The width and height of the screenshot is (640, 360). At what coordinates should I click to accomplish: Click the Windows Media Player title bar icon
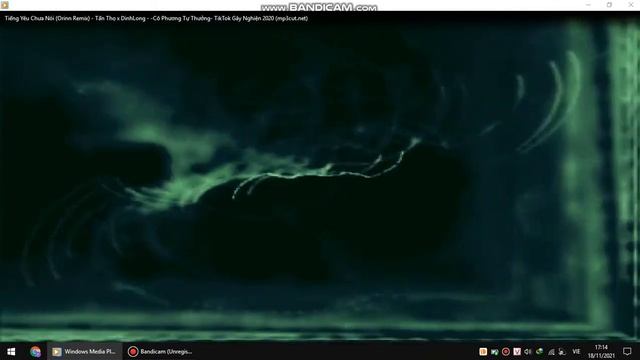click(x=4, y=5)
